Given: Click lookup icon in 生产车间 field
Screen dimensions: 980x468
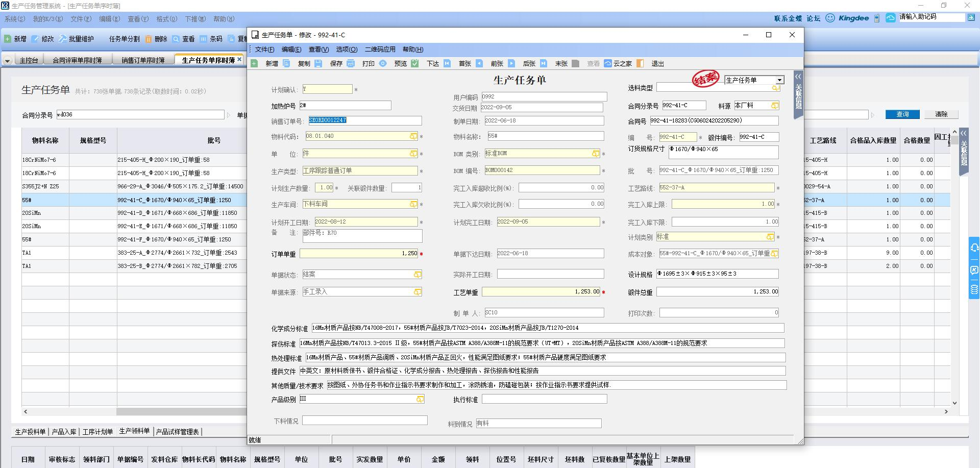Looking at the screenshot, I should pyautogui.click(x=413, y=204).
